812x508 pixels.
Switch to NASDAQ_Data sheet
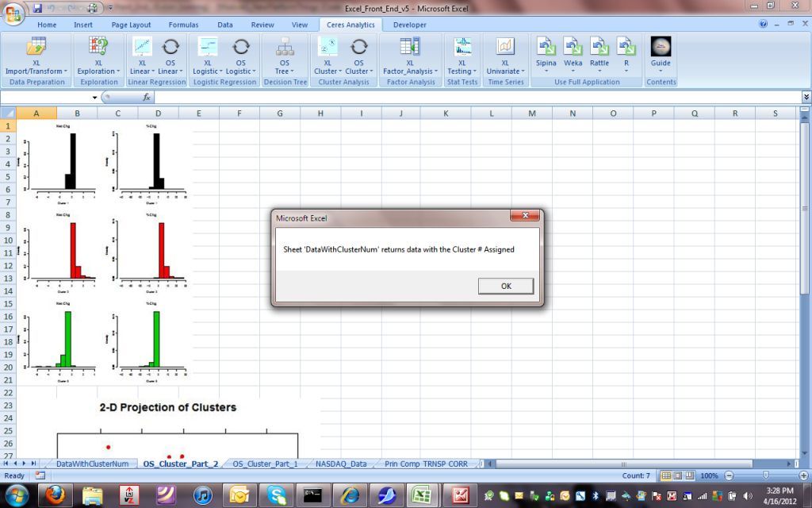point(341,464)
